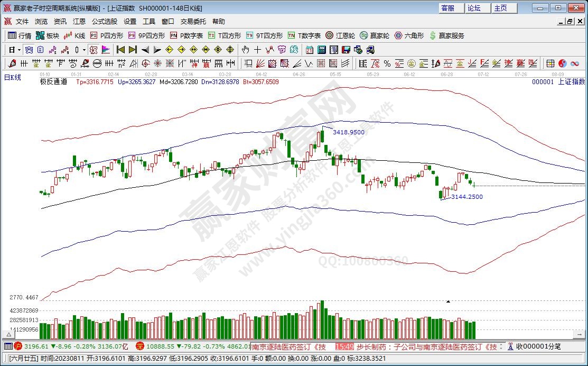Click the calendar icon in toolbar
This screenshot has height=366, width=588.
click(309, 50)
